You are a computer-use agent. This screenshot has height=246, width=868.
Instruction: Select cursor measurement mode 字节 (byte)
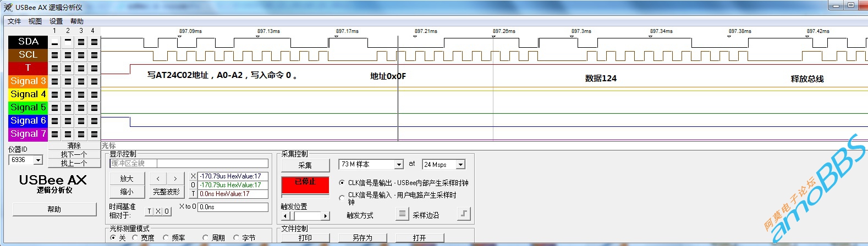244,238
